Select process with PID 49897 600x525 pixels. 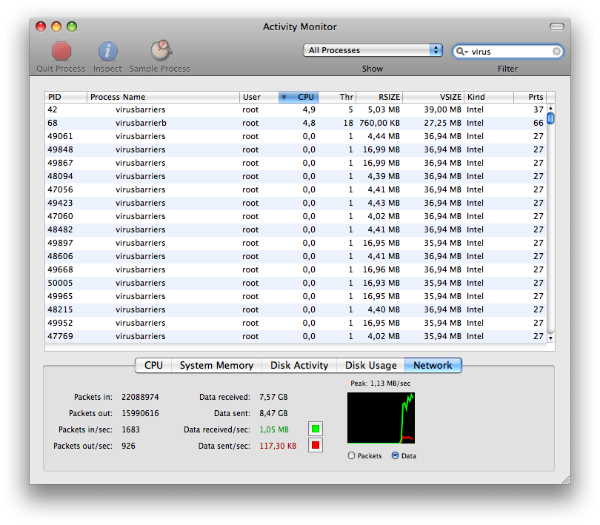(x=295, y=243)
